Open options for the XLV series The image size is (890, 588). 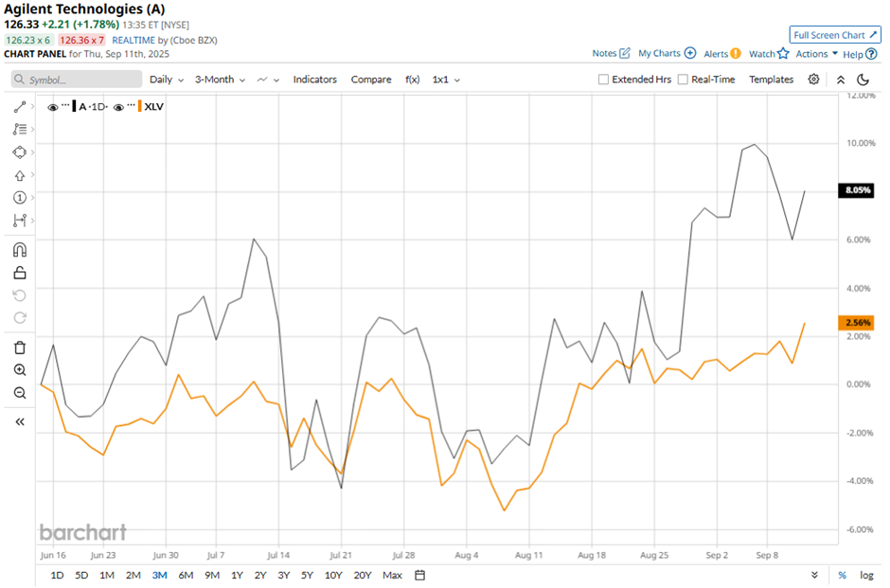tap(132, 105)
